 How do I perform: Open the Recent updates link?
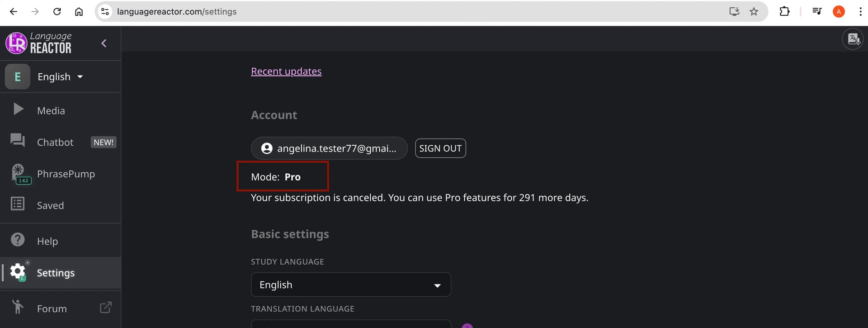(286, 71)
